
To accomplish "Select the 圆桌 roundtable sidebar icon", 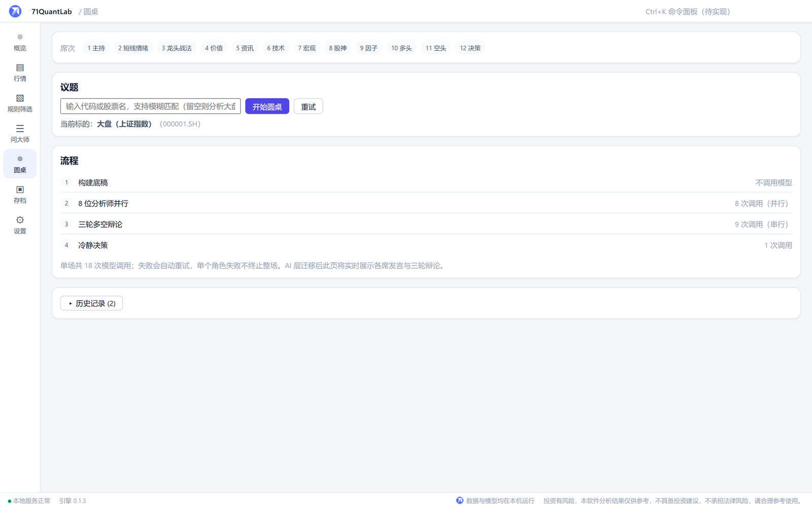I will (20, 159).
